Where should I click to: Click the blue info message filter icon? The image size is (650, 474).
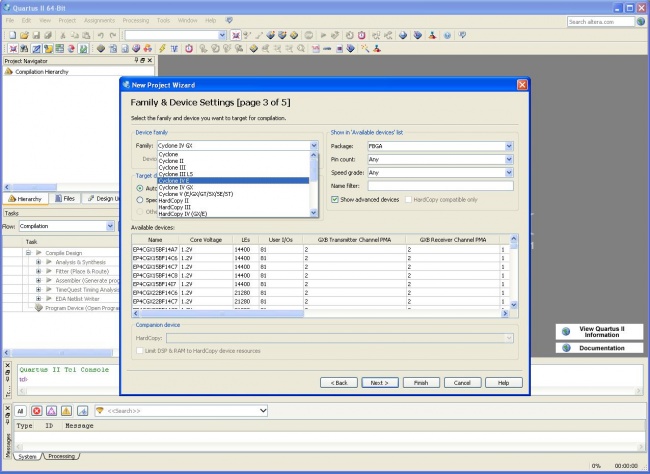tap(82, 411)
